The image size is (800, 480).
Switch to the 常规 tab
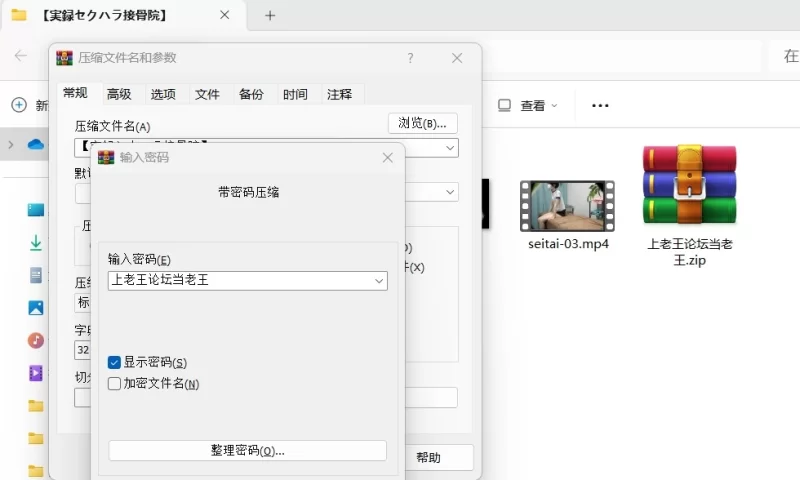(76, 93)
